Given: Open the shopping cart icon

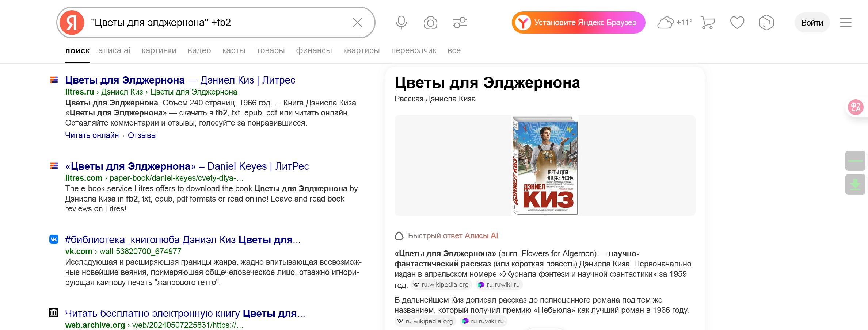Looking at the screenshot, I should pos(708,23).
